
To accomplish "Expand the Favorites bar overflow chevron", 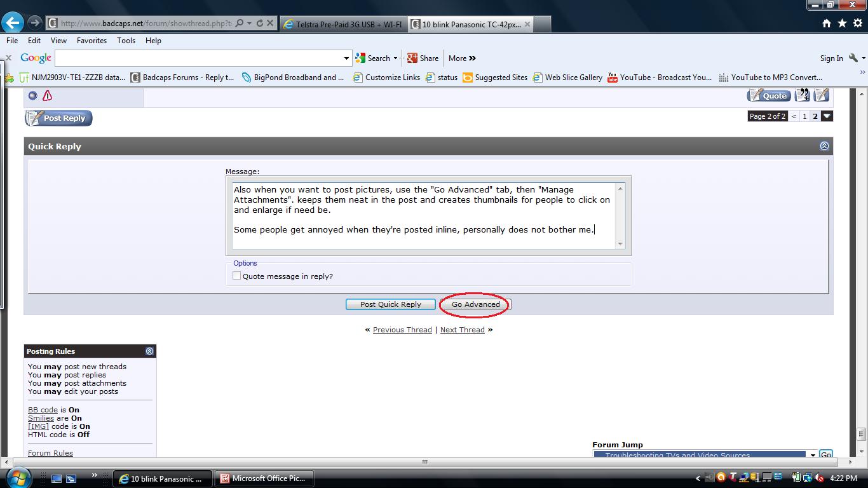I will click(862, 72).
